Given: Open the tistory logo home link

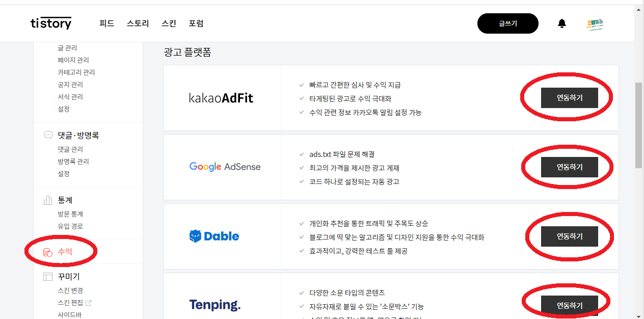Looking at the screenshot, I should tap(51, 23).
